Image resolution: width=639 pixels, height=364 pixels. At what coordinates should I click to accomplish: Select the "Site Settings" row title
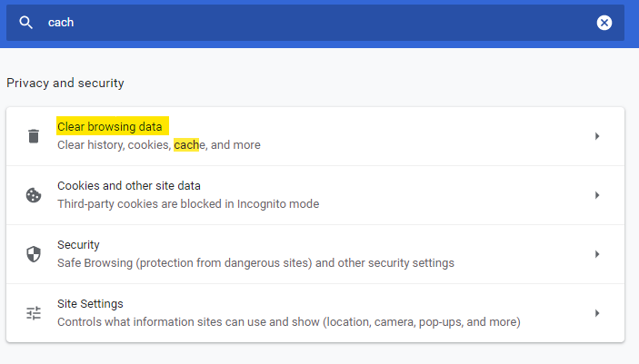[90, 304]
